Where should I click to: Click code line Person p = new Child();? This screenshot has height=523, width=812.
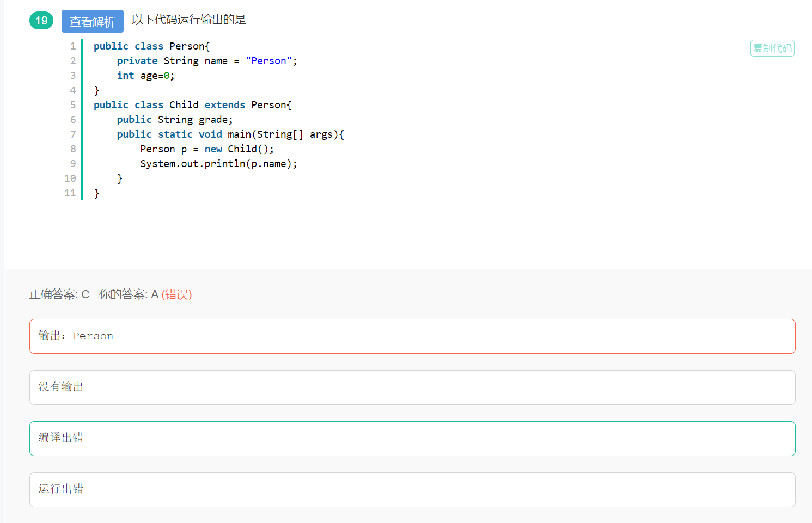[x=207, y=149]
